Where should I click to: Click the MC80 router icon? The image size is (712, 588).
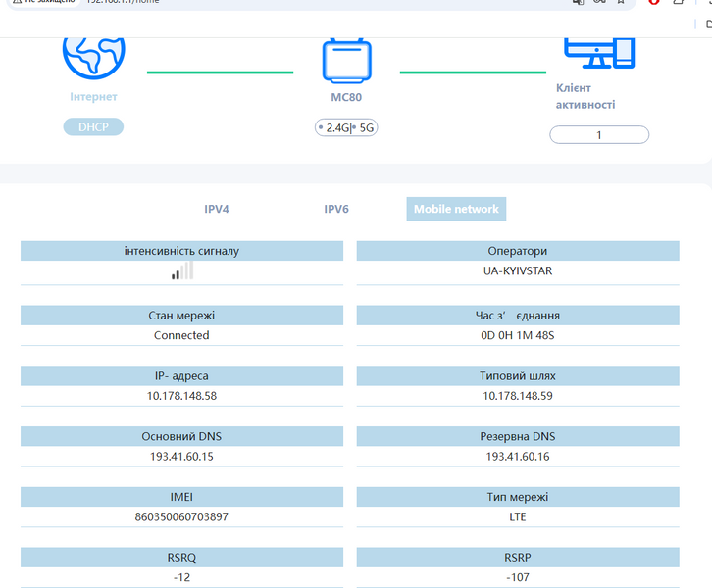coord(347,61)
